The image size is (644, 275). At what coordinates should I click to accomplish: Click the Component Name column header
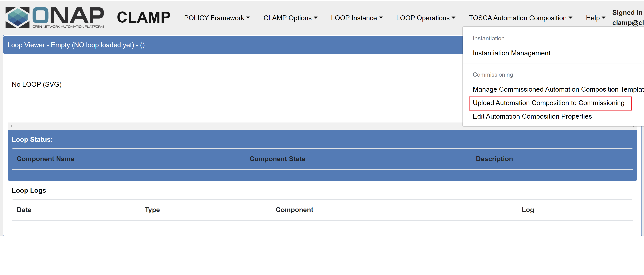46,159
